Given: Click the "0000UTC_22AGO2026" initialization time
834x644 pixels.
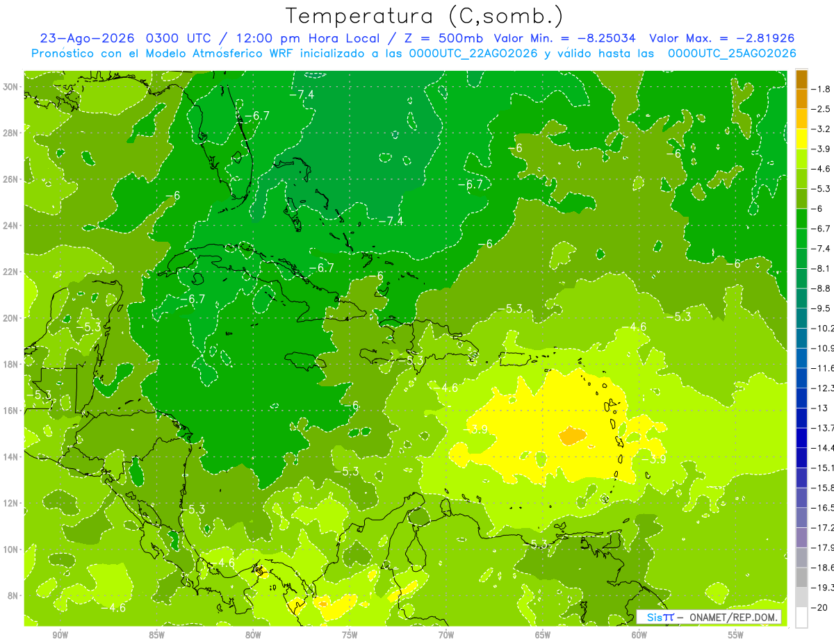Looking at the screenshot, I should click(473, 53).
